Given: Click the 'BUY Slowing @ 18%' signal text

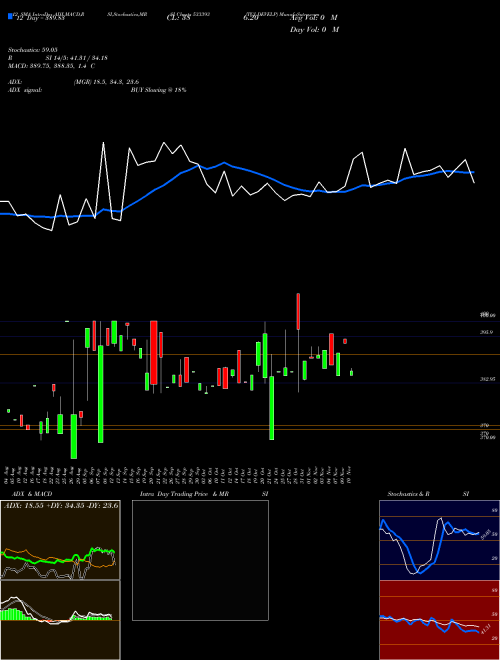Looking at the screenshot, I should tap(158, 90).
